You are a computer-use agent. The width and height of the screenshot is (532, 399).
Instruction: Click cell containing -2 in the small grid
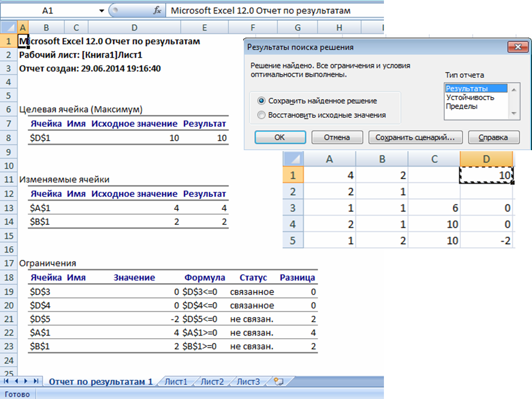[486, 241]
